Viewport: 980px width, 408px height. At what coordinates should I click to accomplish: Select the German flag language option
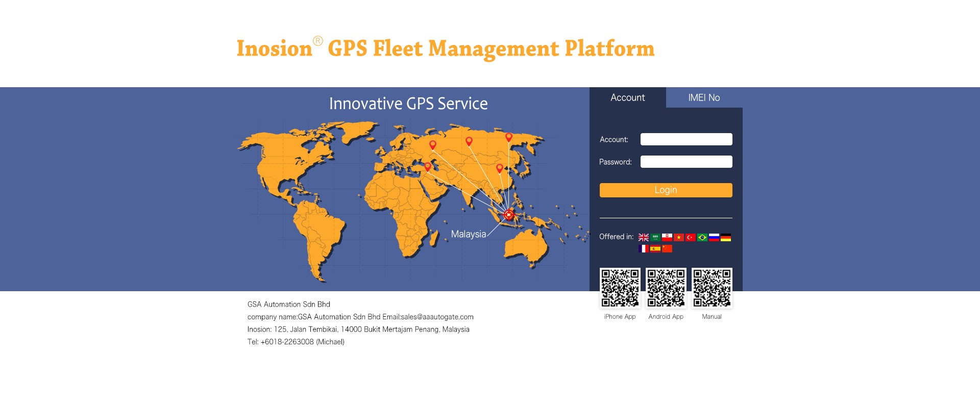(726, 238)
